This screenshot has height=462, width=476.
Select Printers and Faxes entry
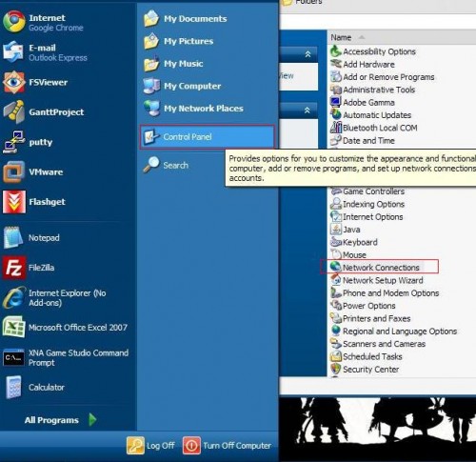point(370,318)
